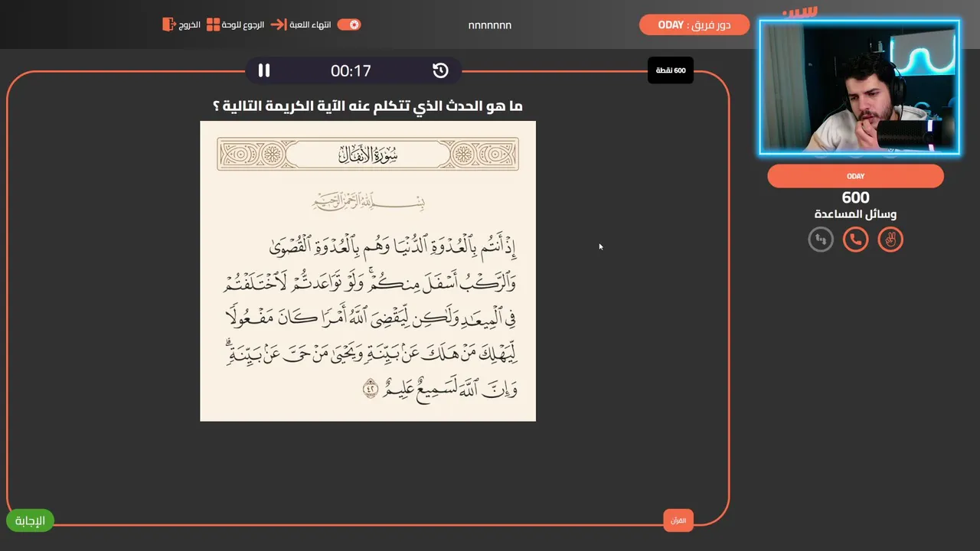Pause the question countdown timer
The width and height of the screenshot is (980, 551).
[x=264, y=70]
